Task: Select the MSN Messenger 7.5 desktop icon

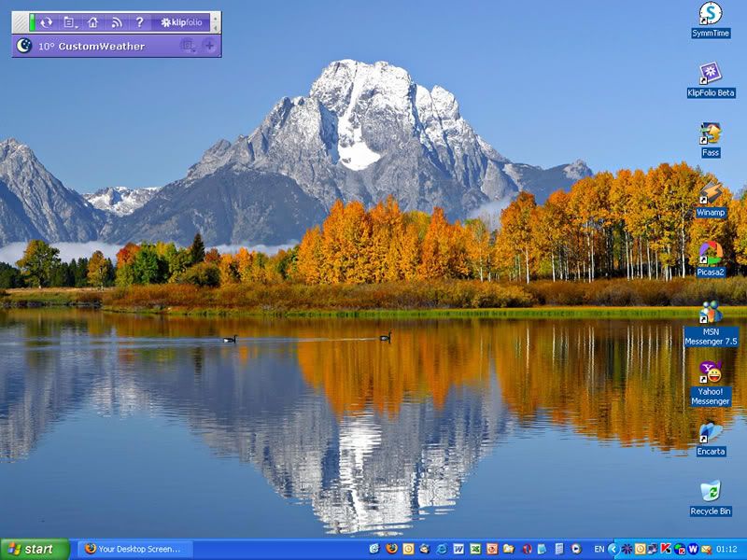Action: click(x=711, y=324)
